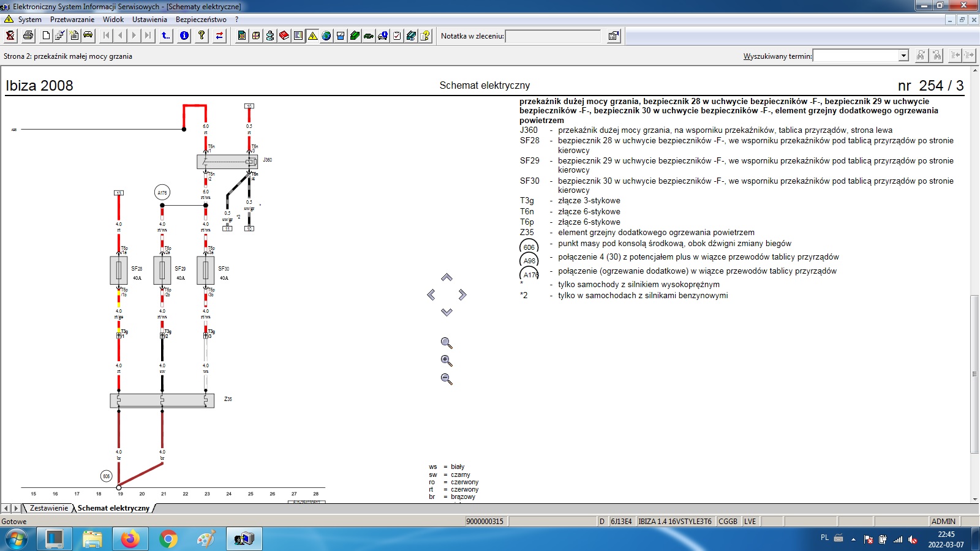
Task: Open the yellow question mark help icon
Action: click(x=202, y=36)
